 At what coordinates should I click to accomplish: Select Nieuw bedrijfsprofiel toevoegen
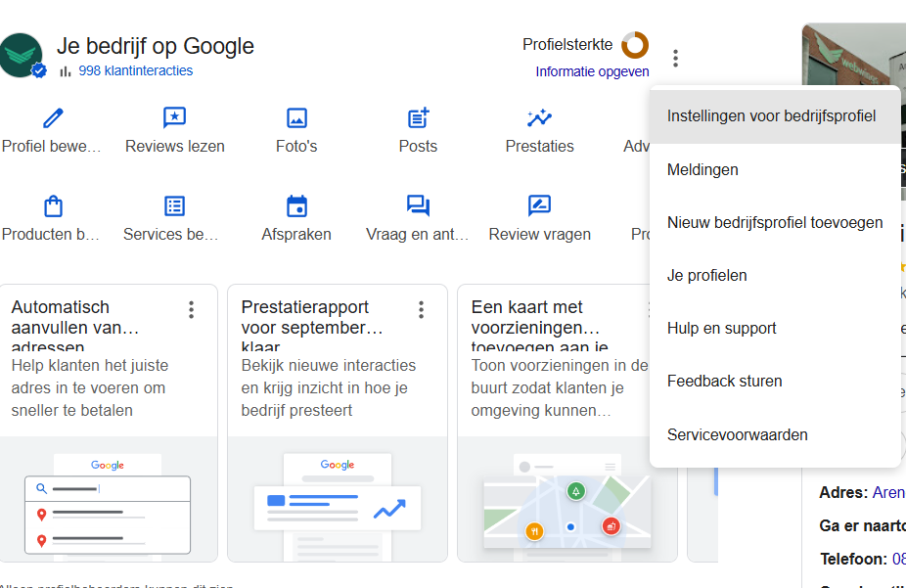(775, 223)
